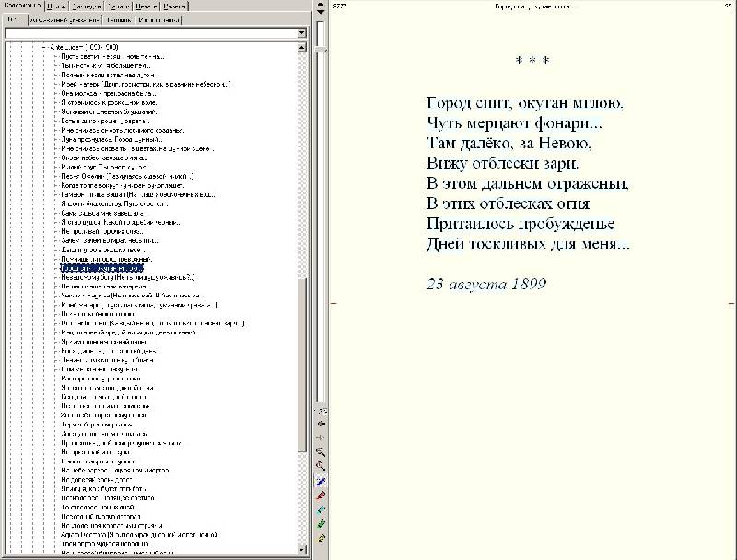Open the Алфавитный указатель sub-tab

point(64,19)
